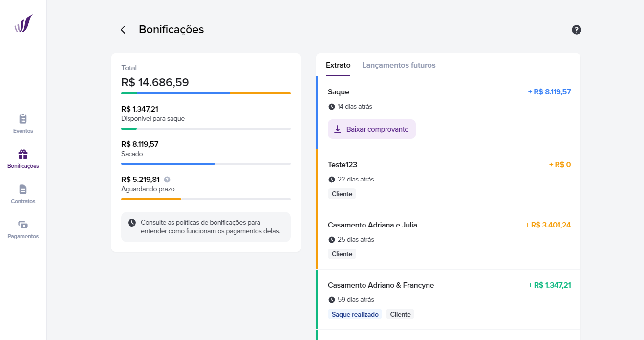Click the amount + R$ 3.401,24

tap(548, 225)
